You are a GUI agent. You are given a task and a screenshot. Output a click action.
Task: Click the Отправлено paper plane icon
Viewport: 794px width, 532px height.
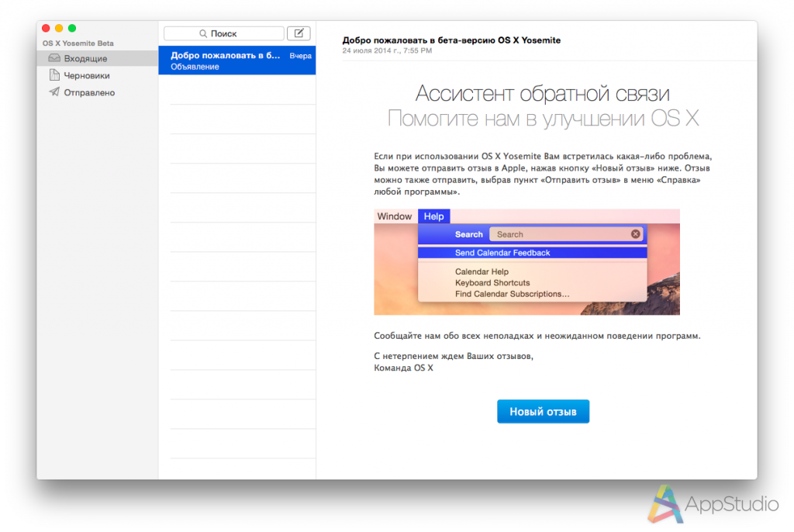[54, 92]
